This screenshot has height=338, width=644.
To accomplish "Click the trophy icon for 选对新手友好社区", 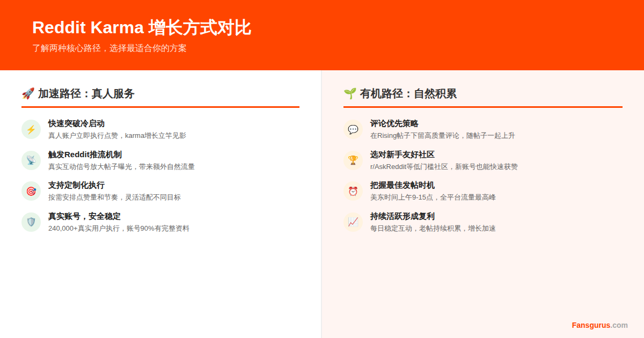I will [x=353, y=160].
